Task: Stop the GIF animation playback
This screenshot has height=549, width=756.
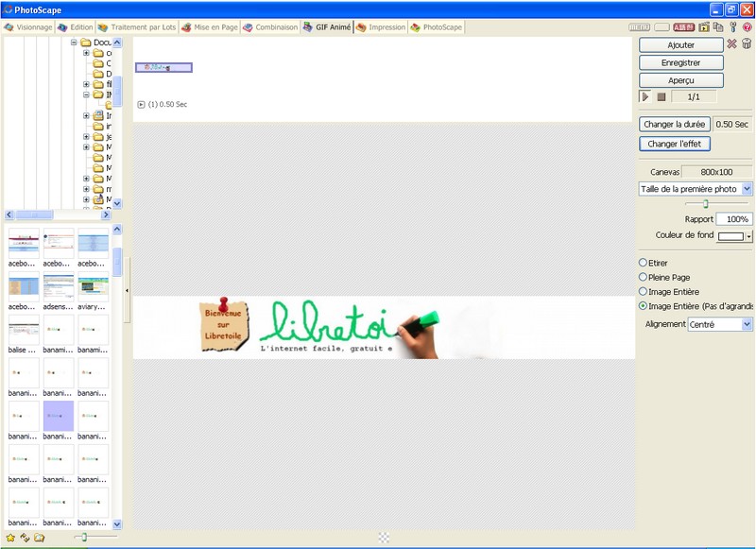Action: point(661,97)
